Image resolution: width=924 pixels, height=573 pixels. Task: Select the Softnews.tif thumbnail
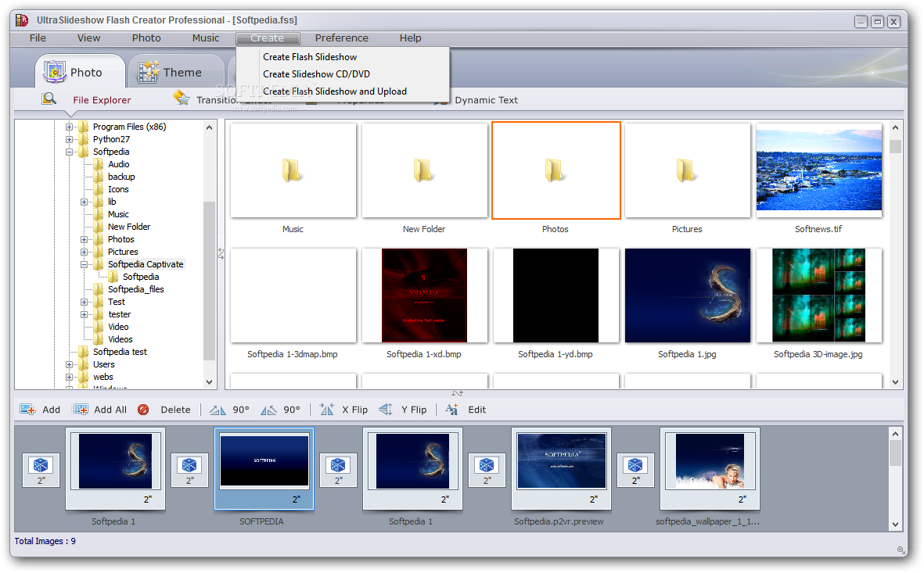point(818,170)
